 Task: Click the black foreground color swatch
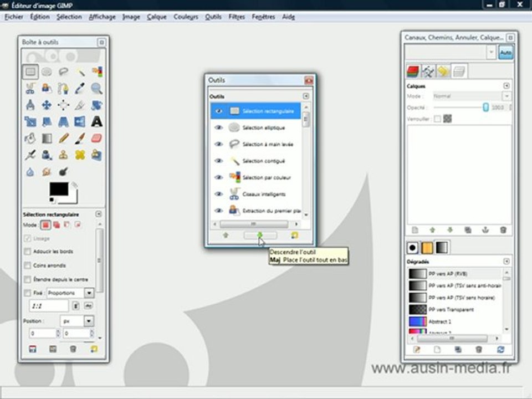point(59,189)
